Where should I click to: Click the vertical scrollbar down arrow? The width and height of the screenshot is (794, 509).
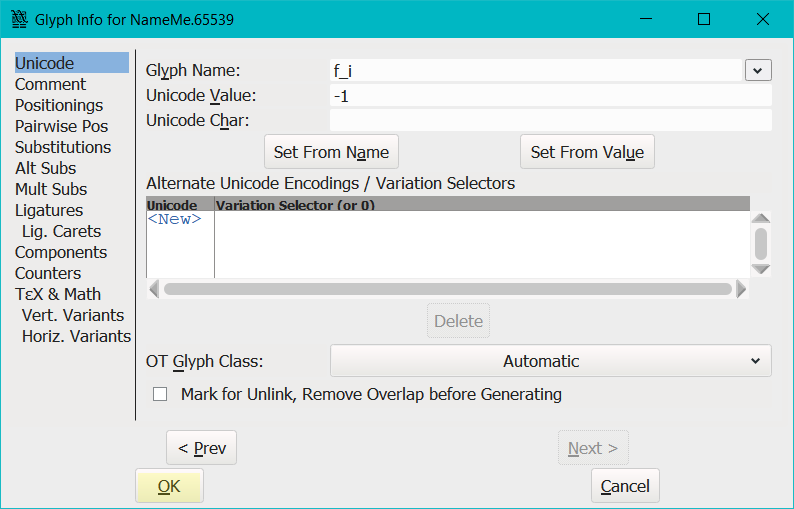coord(761,269)
